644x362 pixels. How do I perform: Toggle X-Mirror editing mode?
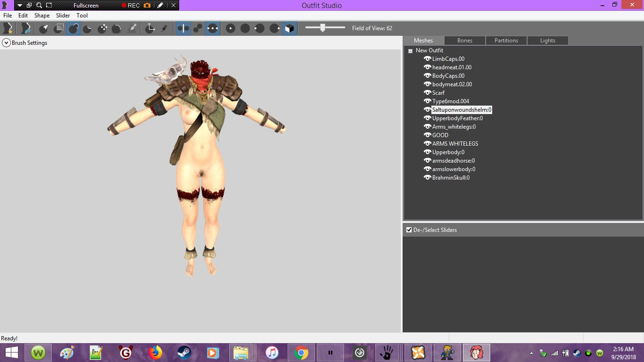(183, 28)
